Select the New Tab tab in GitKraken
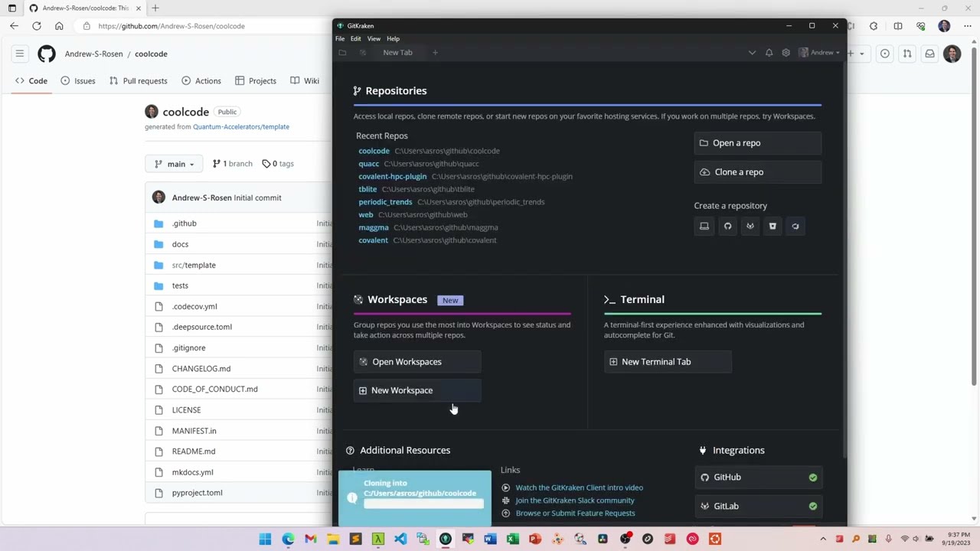This screenshot has width=980, height=551. tap(397, 53)
